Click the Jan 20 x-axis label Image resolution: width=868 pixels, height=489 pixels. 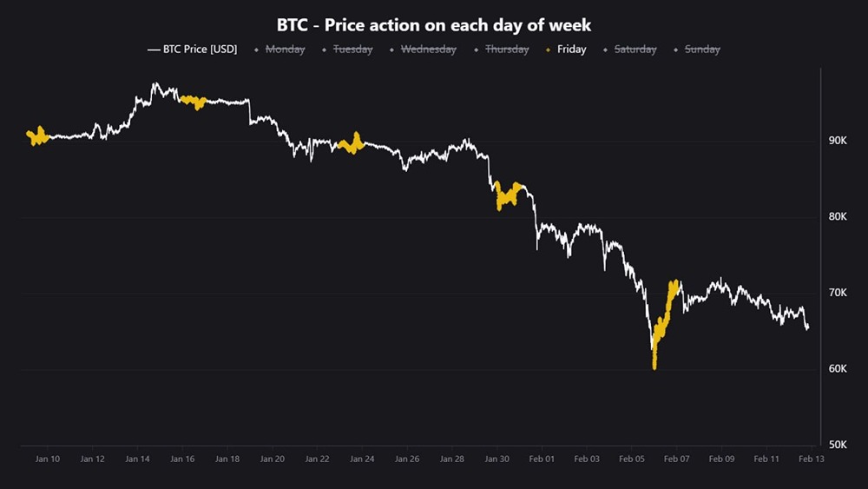point(273,459)
